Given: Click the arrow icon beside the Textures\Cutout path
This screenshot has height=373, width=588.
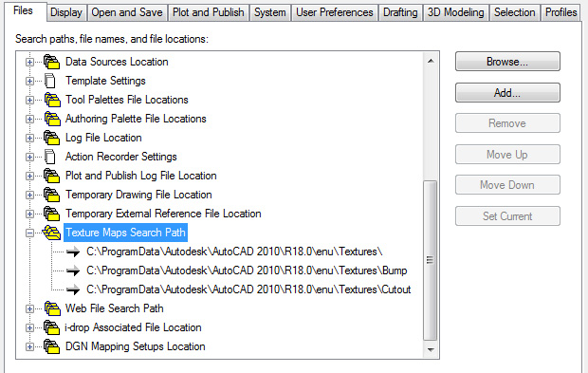Looking at the screenshot, I should pyautogui.click(x=73, y=289).
